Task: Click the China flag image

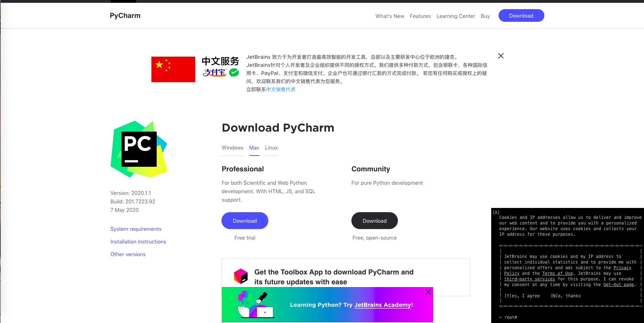Action: click(173, 69)
